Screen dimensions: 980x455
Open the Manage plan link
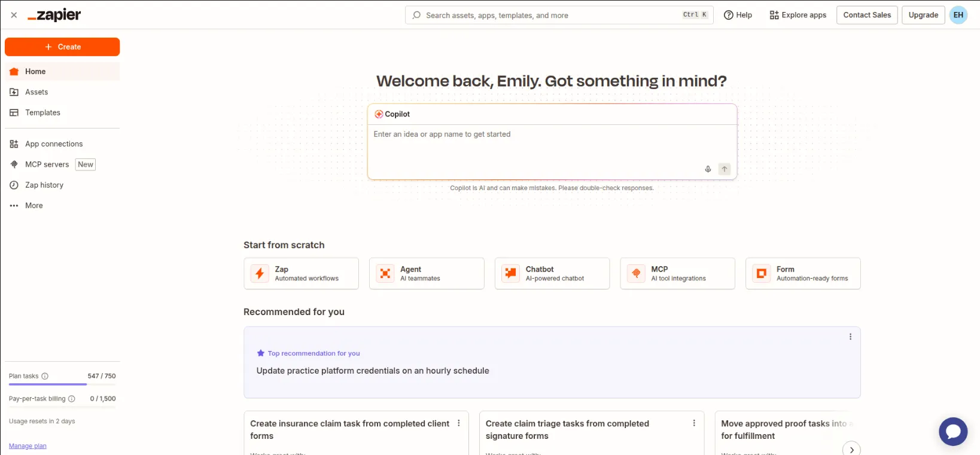[28, 446]
